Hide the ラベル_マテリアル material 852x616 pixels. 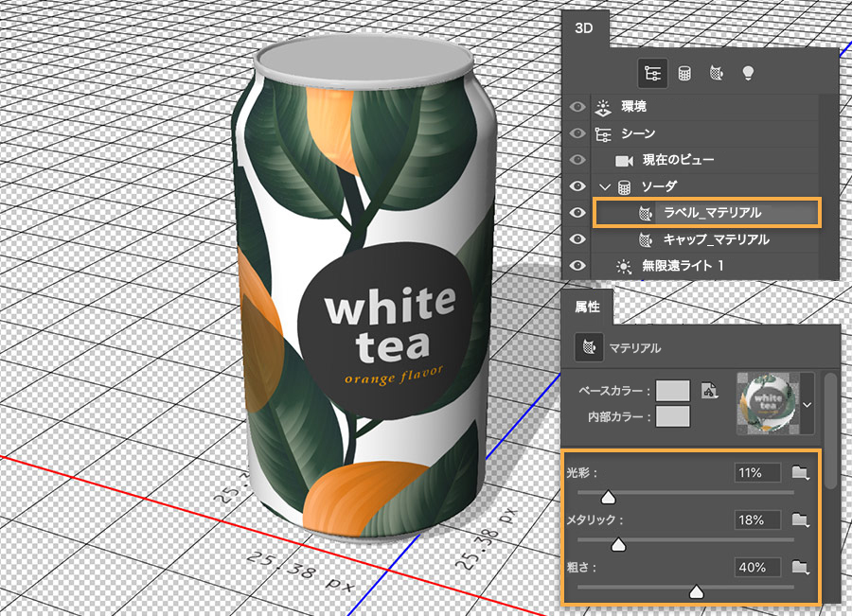577,213
